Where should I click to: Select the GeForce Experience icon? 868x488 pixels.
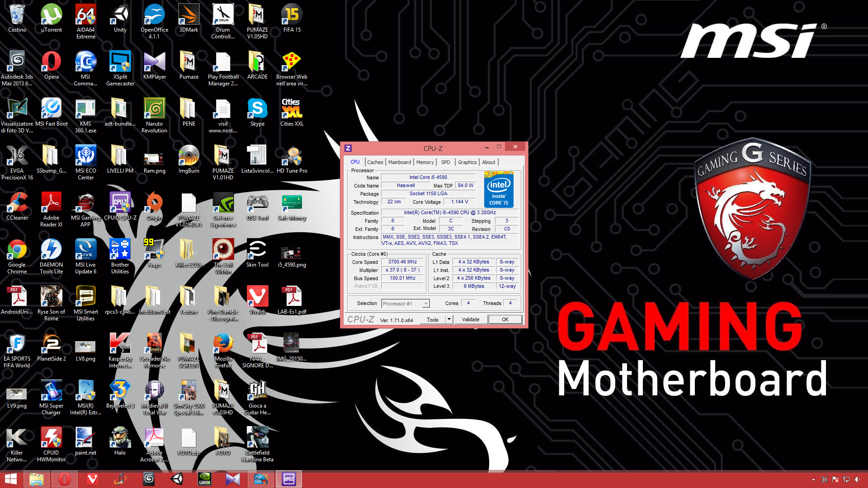(223, 209)
